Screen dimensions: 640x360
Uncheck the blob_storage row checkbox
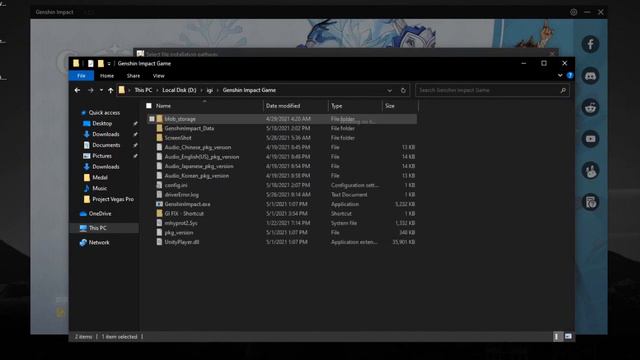[152, 119]
